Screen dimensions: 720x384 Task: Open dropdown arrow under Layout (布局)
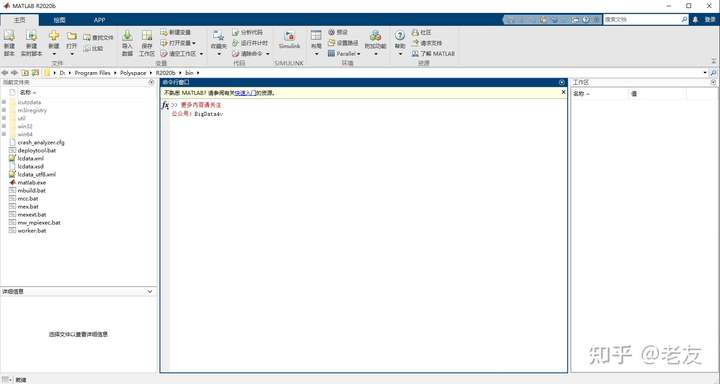point(316,54)
